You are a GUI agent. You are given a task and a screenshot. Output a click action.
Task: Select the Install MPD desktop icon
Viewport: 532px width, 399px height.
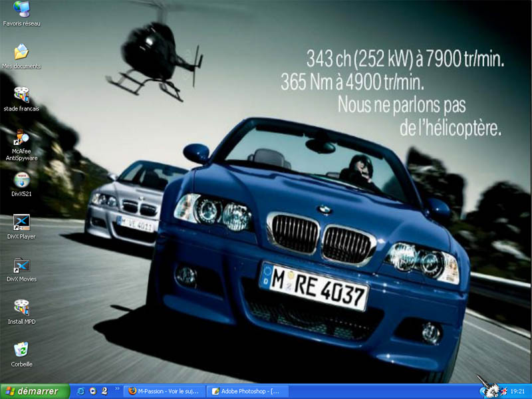[21, 312]
